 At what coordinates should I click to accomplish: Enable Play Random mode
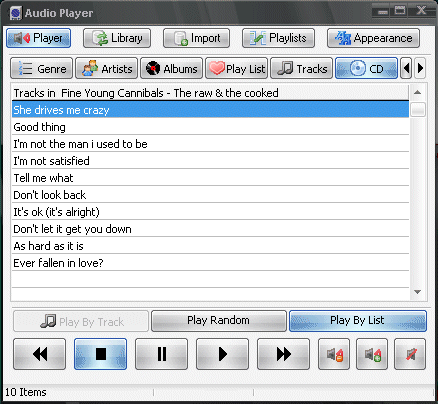[x=219, y=321]
